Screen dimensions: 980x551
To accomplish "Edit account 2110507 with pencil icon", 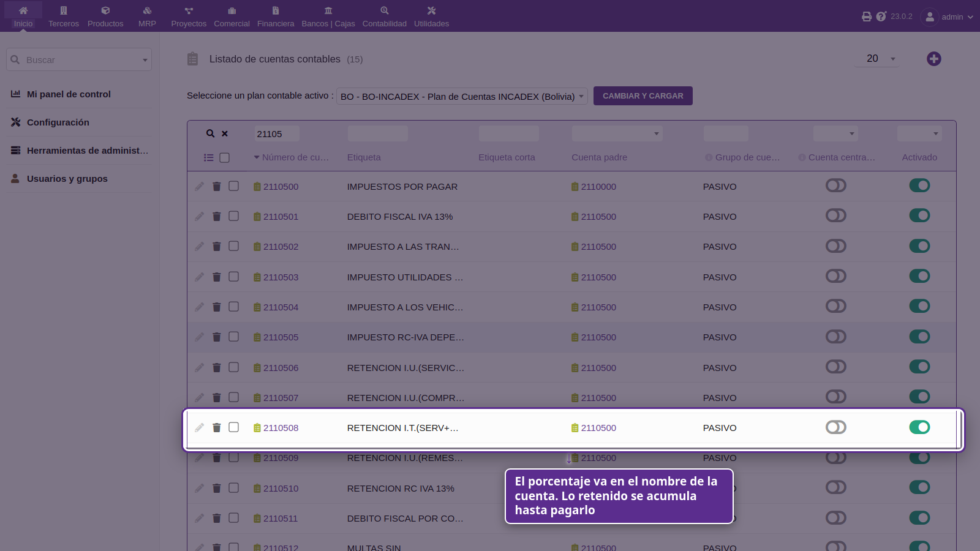I will tap(200, 397).
